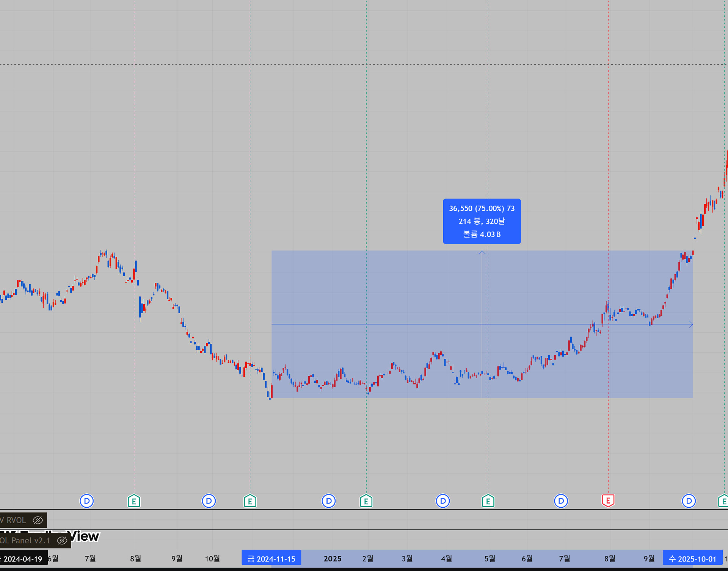This screenshot has height=571, width=728.
Task: Select the RVOL indicator label
Action: tap(14, 520)
